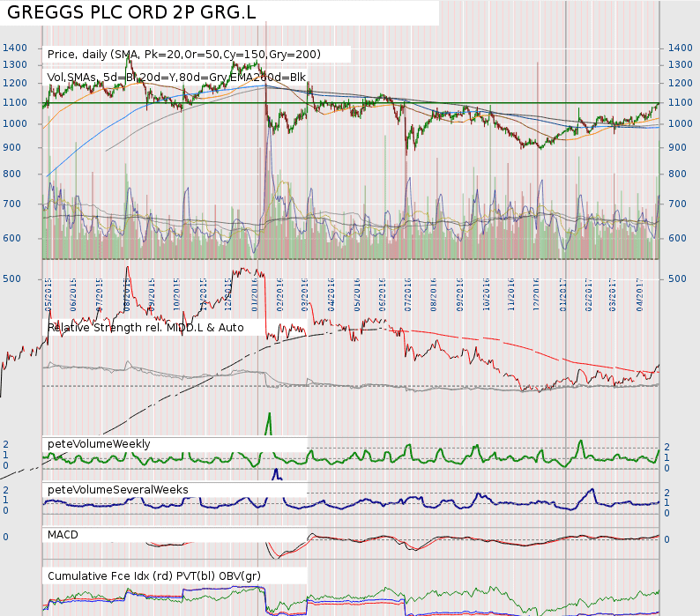700x616 pixels.
Task: Click the 05/2015 date axis label
Action: point(48,294)
